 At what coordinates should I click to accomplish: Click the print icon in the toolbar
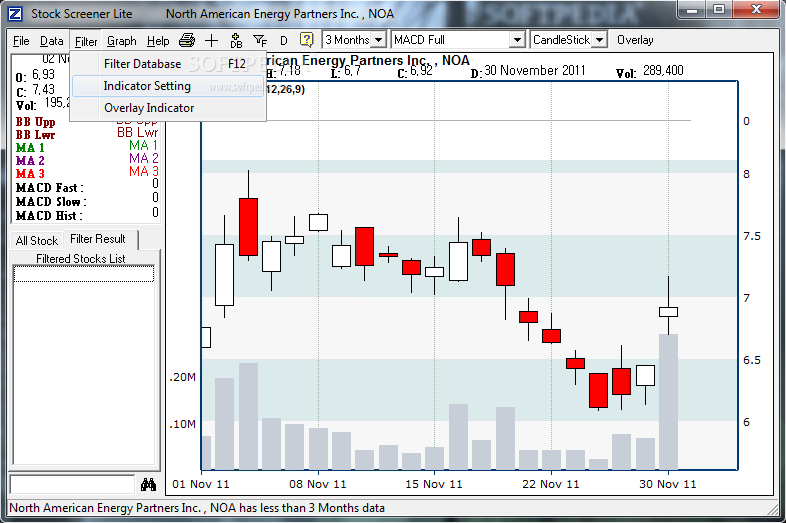(187, 40)
